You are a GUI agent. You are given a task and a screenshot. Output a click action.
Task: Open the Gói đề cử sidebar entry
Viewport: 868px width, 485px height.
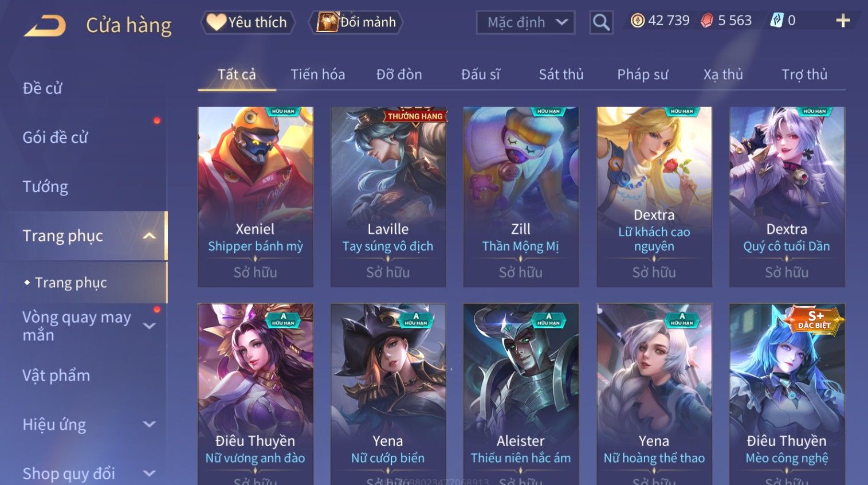coord(55,138)
